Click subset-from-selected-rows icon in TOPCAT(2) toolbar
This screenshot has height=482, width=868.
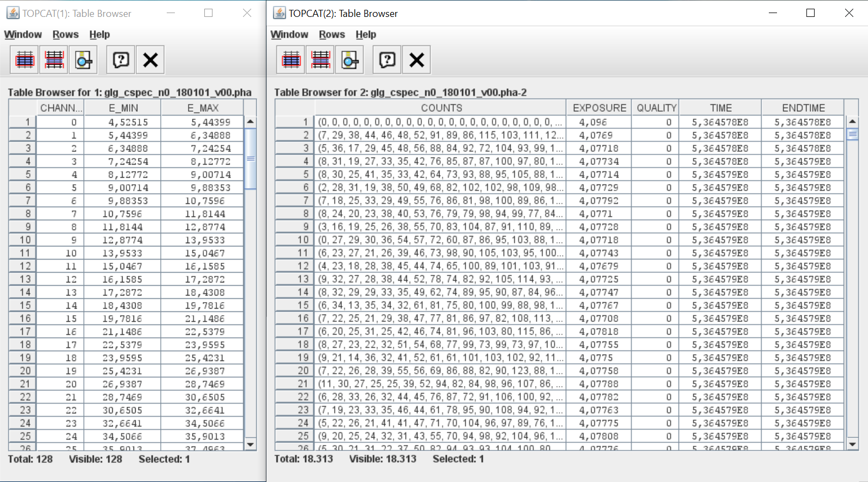click(291, 59)
